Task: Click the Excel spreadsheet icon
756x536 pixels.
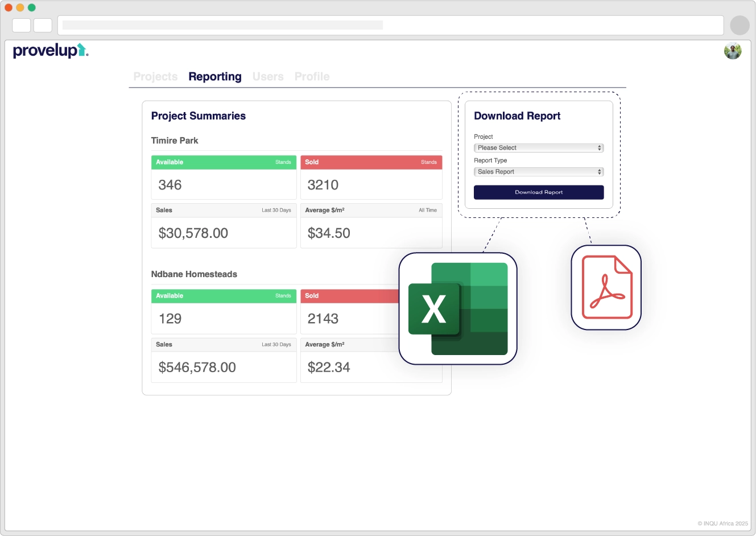Action: [458, 308]
